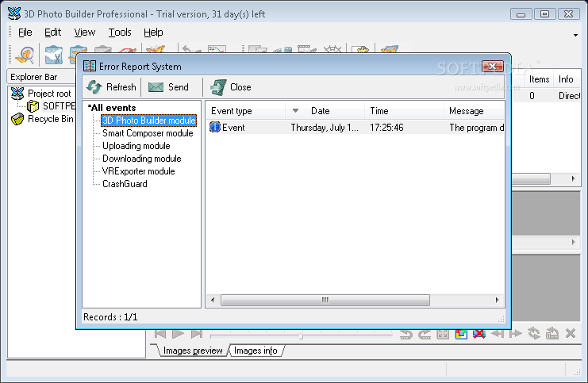Screen dimensions: 588x383
Task: Click the 'Records : 1/1' status text
Action: tap(110, 317)
